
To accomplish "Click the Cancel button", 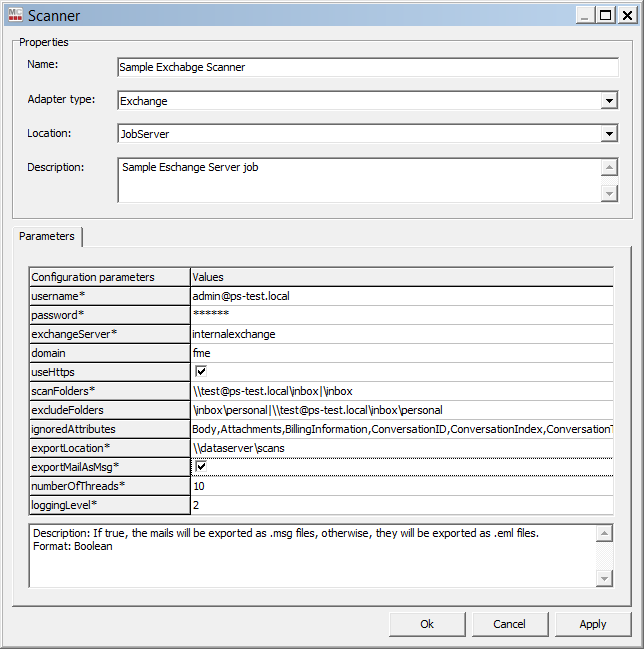I will [x=509, y=624].
